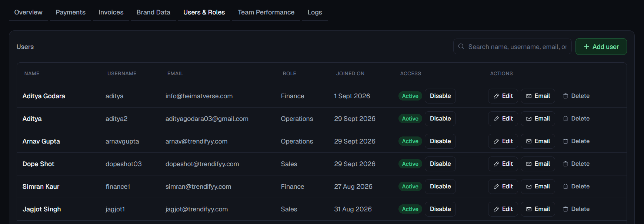
Task: Click the JOINED ON column header
Action: click(350, 73)
